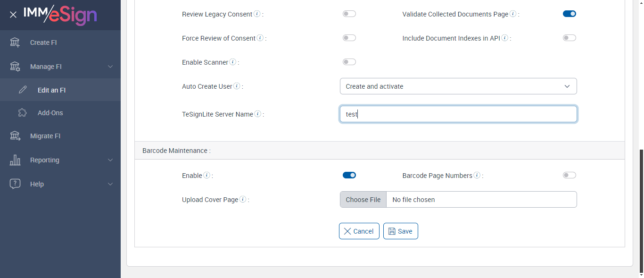Turn off Validate Collected Documents Page toggle
644x278 pixels.
tap(570, 14)
